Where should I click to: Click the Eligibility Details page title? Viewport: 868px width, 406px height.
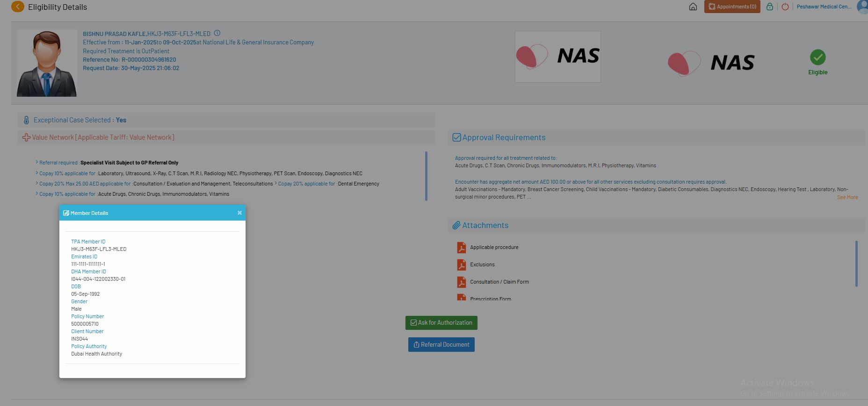[x=58, y=7]
